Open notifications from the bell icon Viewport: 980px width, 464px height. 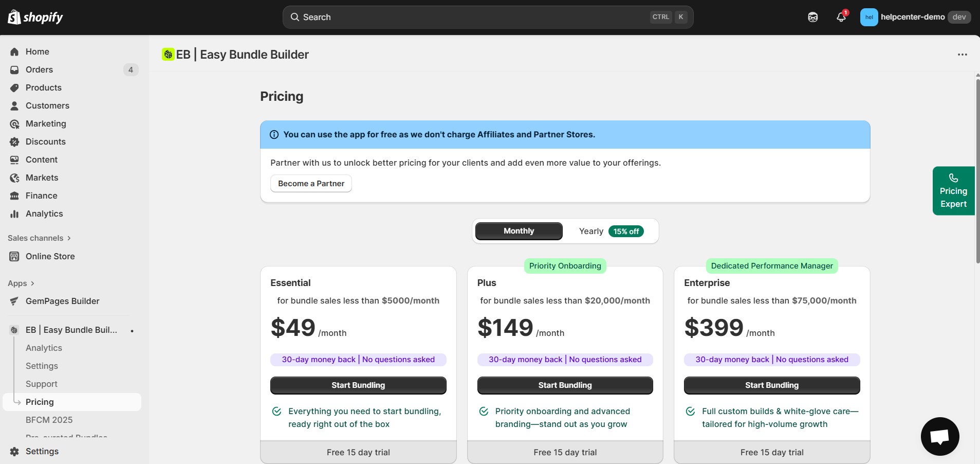pyautogui.click(x=841, y=16)
